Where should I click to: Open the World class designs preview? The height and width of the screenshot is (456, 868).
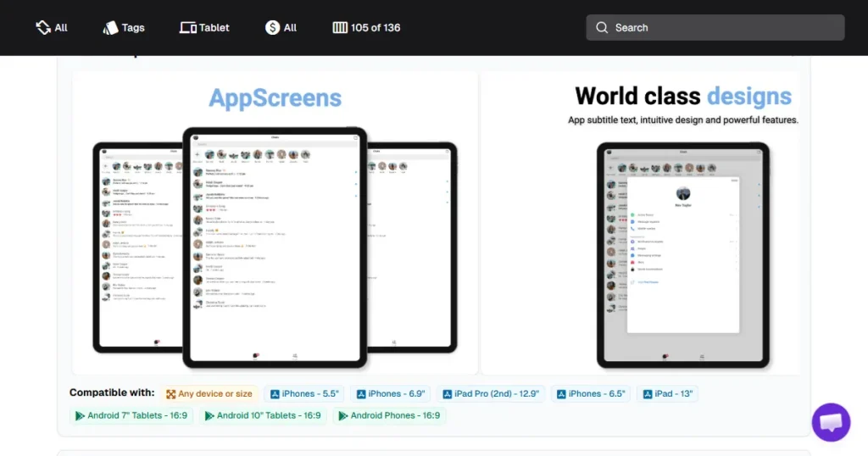tap(641, 222)
